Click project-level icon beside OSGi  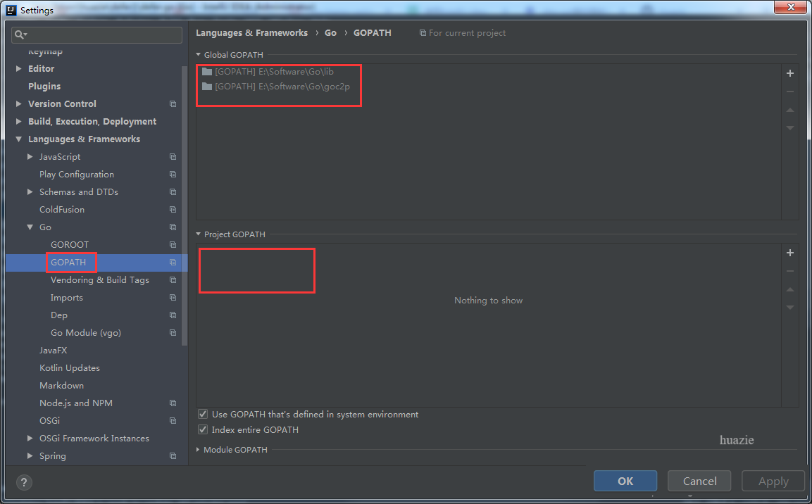point(173,421)
